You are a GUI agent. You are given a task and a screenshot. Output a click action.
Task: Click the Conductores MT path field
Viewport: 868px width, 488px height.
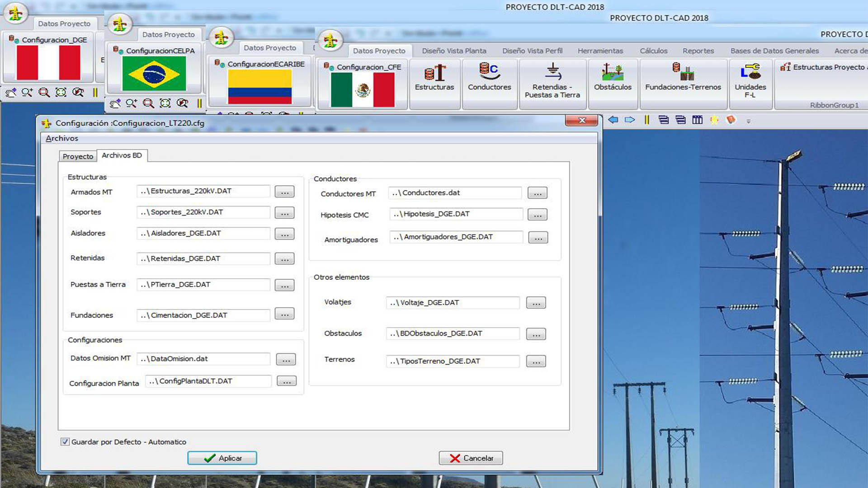(454, 193)
